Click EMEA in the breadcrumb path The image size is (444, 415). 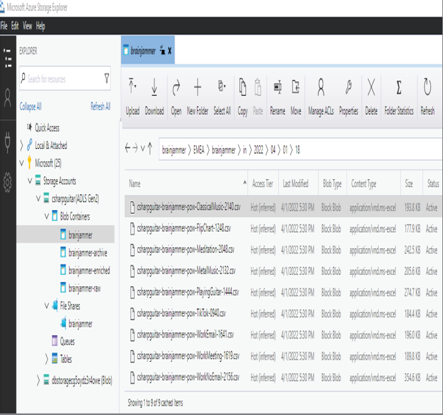(199, 150)
